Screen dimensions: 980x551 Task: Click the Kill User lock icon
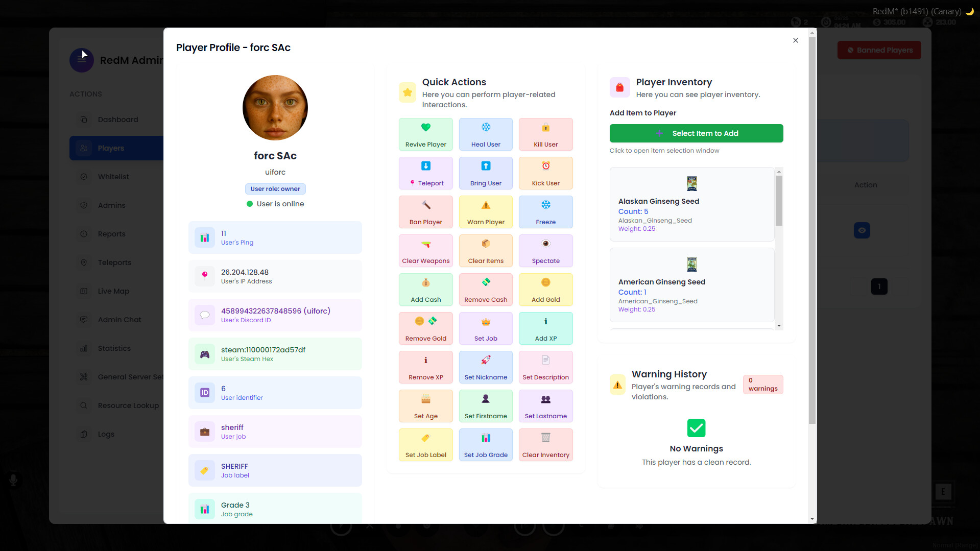click(x=546, y=127)
